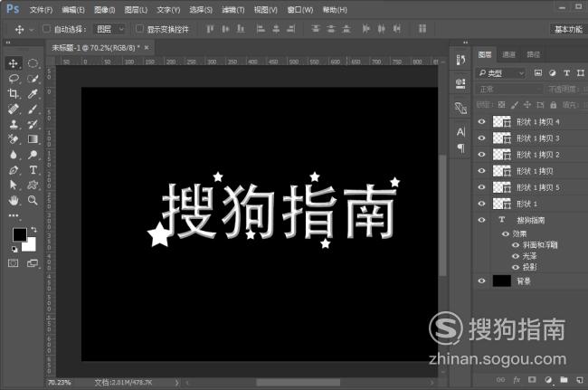Viewport: 588px width, 390px height.
Task: Close the 未标题-1 document tab
Action: tap(147, 48)
